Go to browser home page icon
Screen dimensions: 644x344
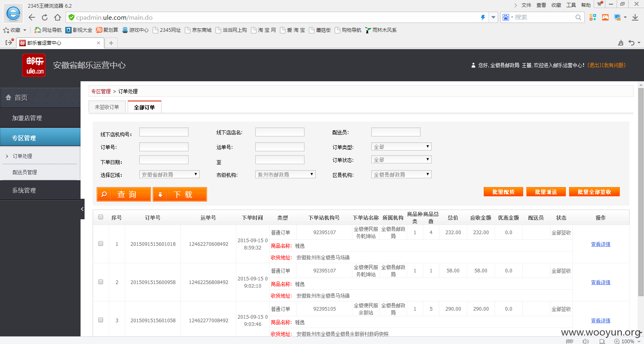point(58,17)
